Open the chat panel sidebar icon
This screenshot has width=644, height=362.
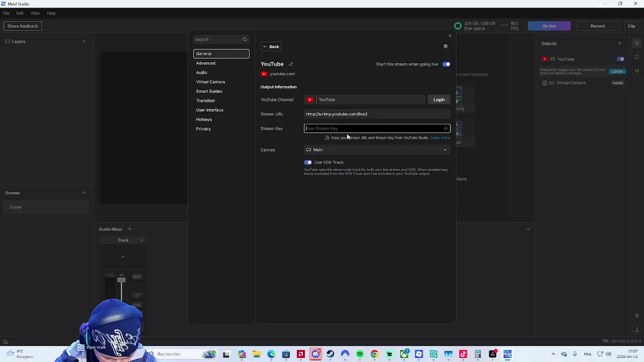pos(637,57)
